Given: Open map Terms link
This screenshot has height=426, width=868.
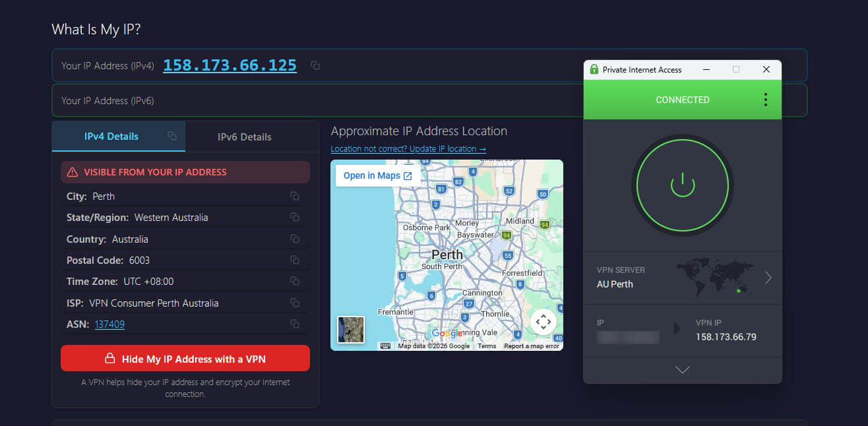Looking at the screenshot, I should coord(487,346).
